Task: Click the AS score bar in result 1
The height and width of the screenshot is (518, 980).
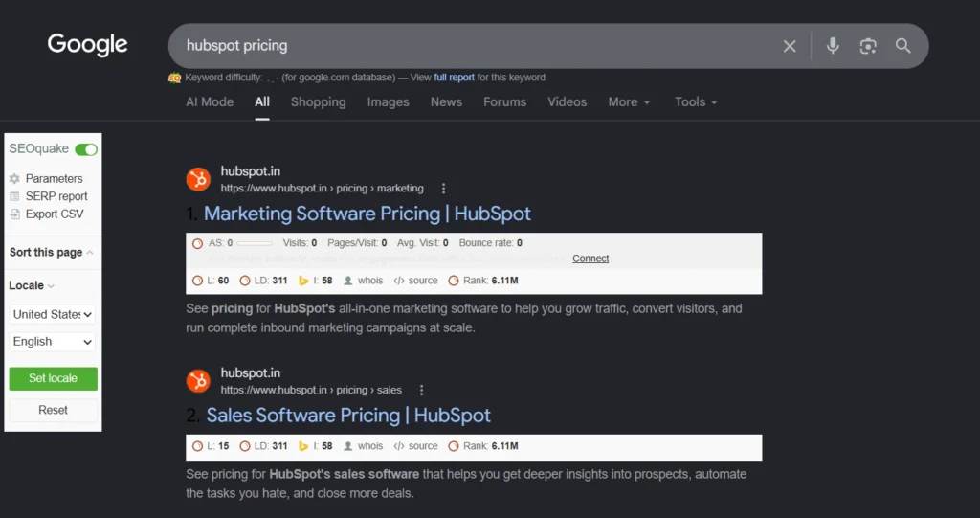Action: tap(255, 243)
